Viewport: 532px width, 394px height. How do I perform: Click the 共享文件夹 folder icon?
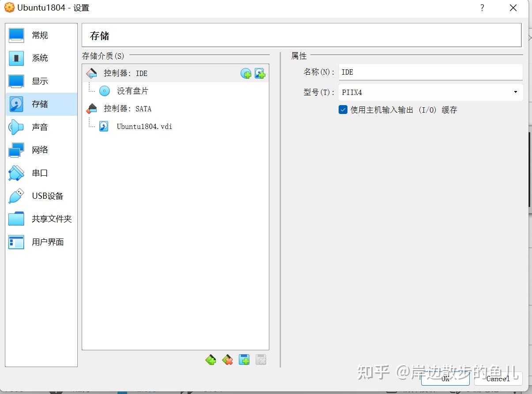[16, 219]
